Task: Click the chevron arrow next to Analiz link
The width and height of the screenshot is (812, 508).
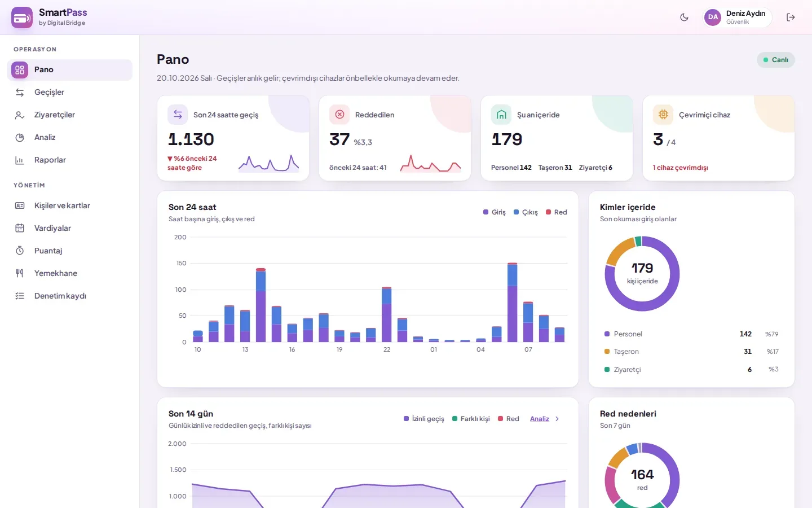Action: (x=557, y=419)
